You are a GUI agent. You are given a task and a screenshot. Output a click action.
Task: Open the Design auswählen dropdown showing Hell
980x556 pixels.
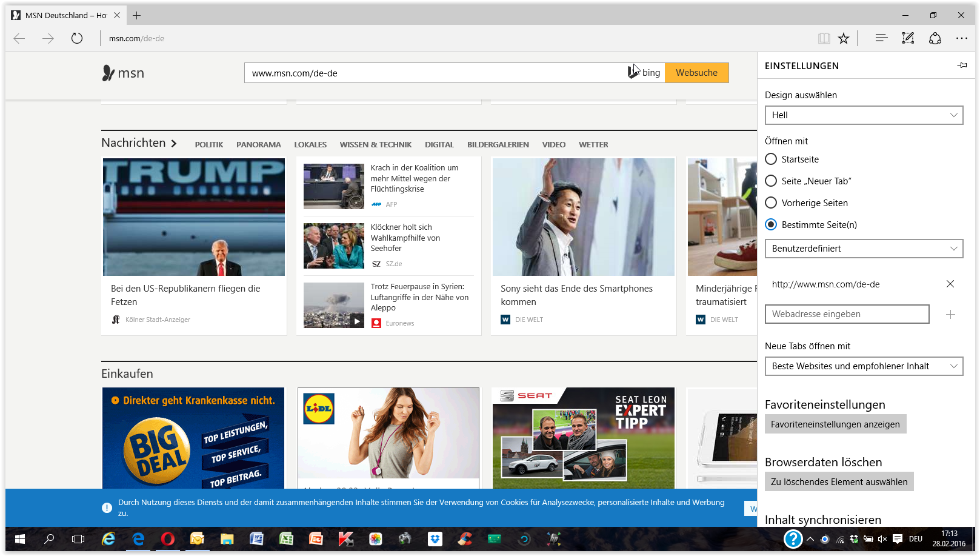864,115
